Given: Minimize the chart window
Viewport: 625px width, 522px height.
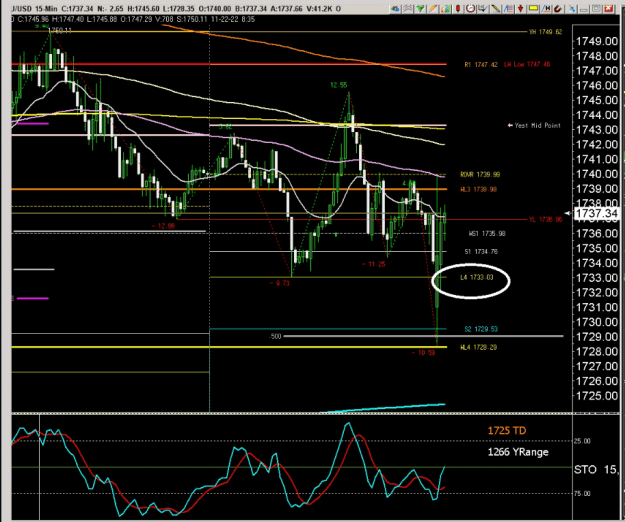Looking at the screenshot, I should pos(584,8).
